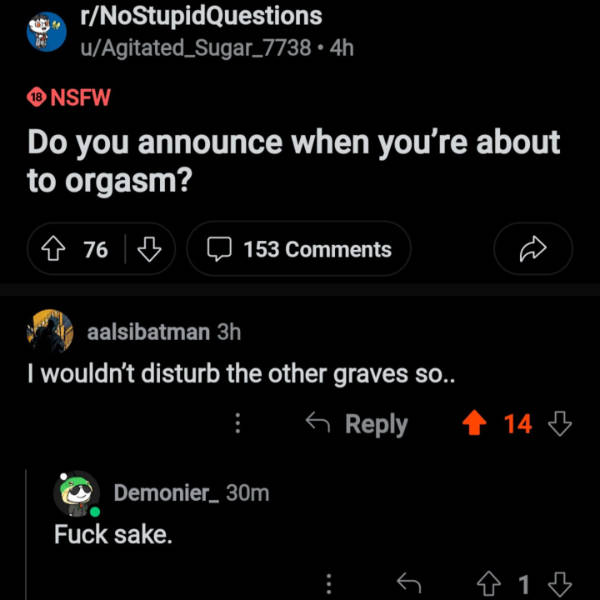
Task: Remove upvote on aalsibatman's comment
Action: point(474,424)
